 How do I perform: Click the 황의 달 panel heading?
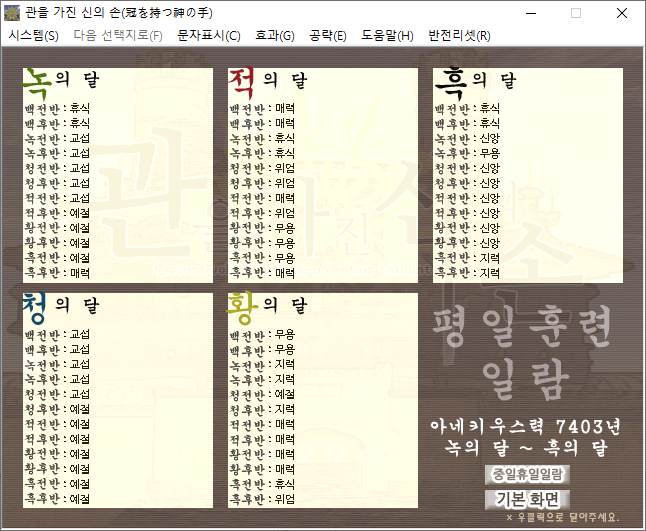click(267, 306)
